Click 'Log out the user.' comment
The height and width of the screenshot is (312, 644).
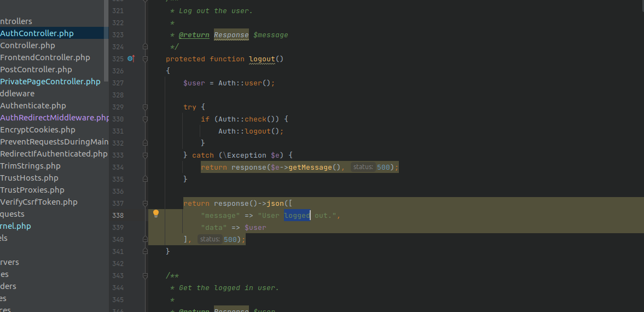[x=216, y=11]
